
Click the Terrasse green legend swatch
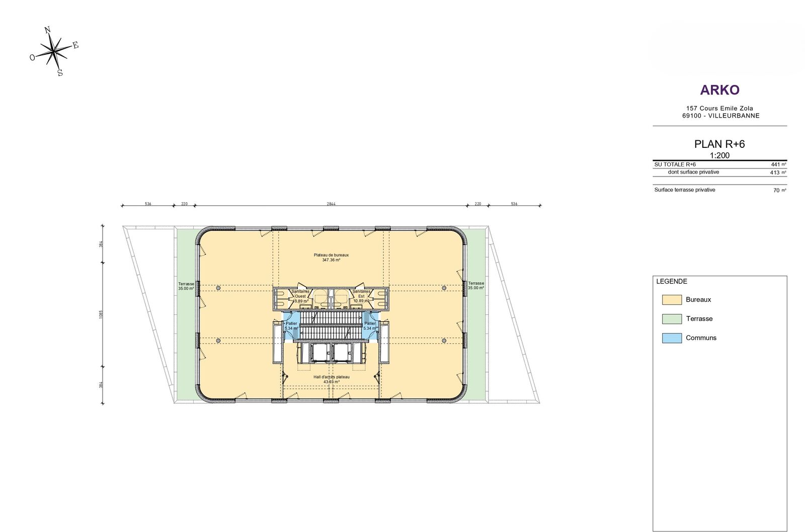672,319
